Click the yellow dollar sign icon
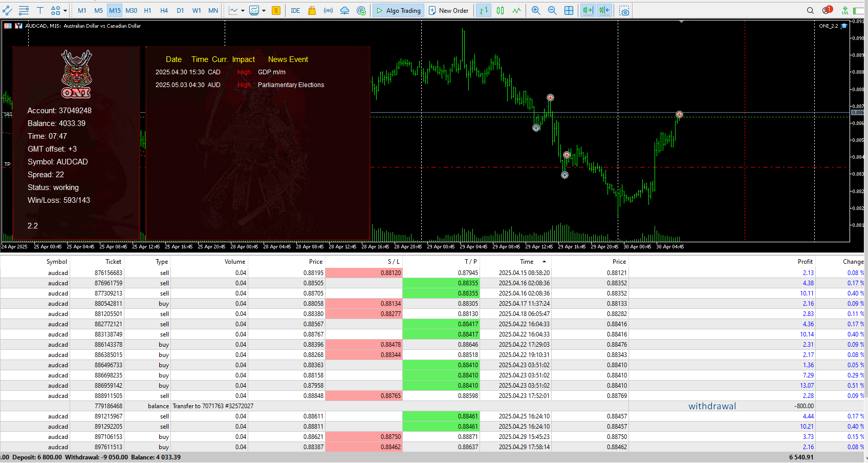 pos(276,10)
